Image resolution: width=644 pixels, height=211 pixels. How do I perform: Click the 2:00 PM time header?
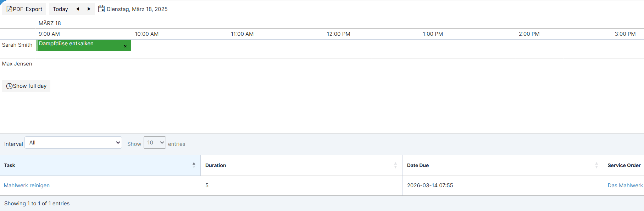(529, 34)
